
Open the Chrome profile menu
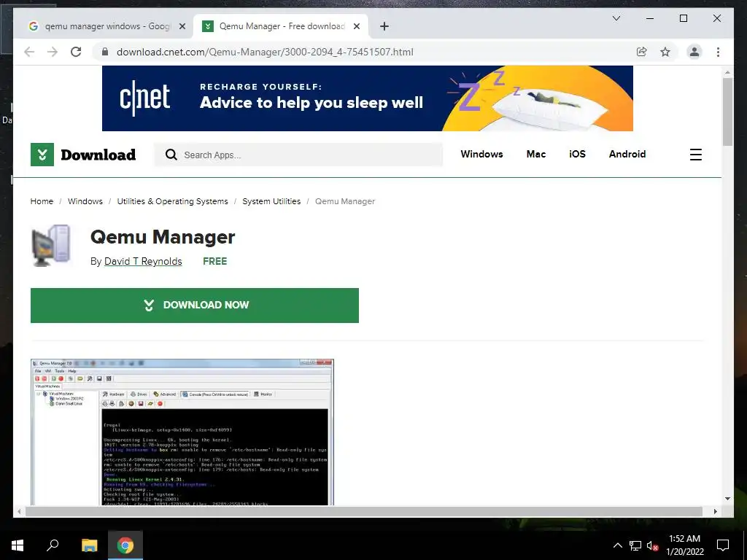pos(694,52)
